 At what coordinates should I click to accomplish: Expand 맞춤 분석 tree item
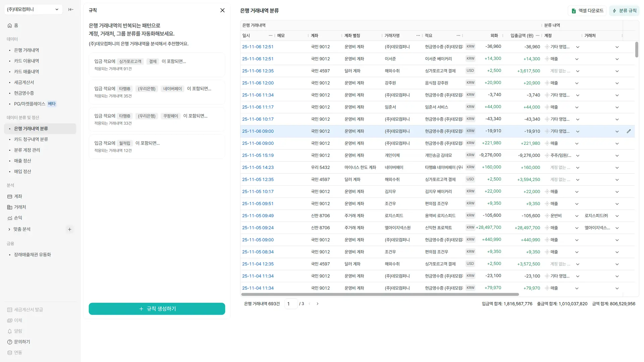9,229
